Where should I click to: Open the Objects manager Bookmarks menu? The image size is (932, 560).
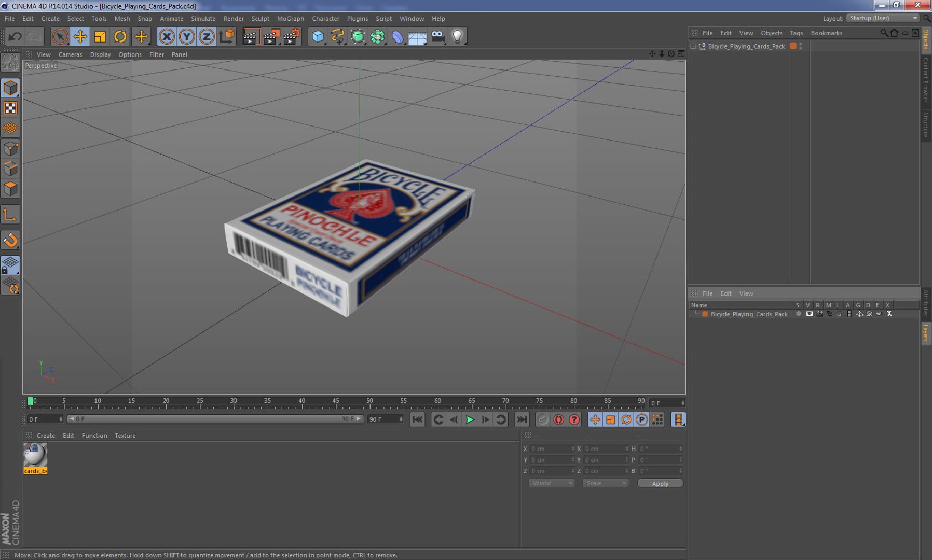click(826, 33)
